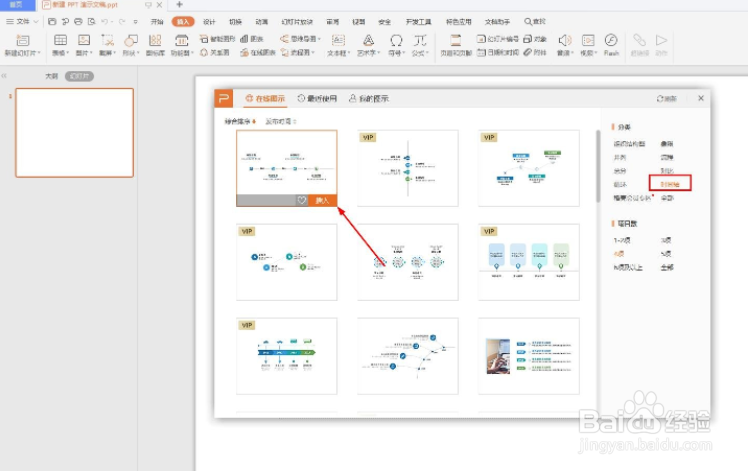
Task: Click the relationship diagram icon
Action: pos(204,52)
